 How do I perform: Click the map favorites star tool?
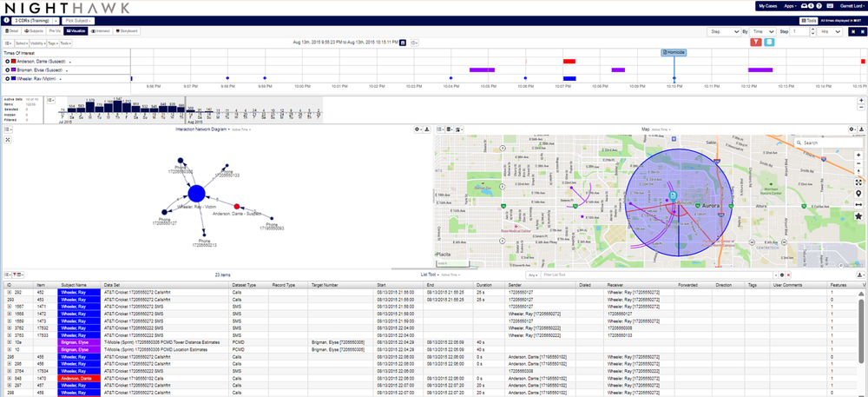coord(858,216)
